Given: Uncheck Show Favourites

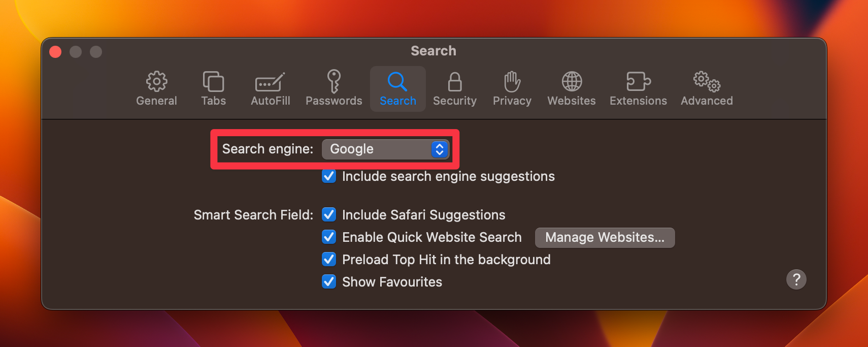Looking at the screenshot, I should point(329,281).
